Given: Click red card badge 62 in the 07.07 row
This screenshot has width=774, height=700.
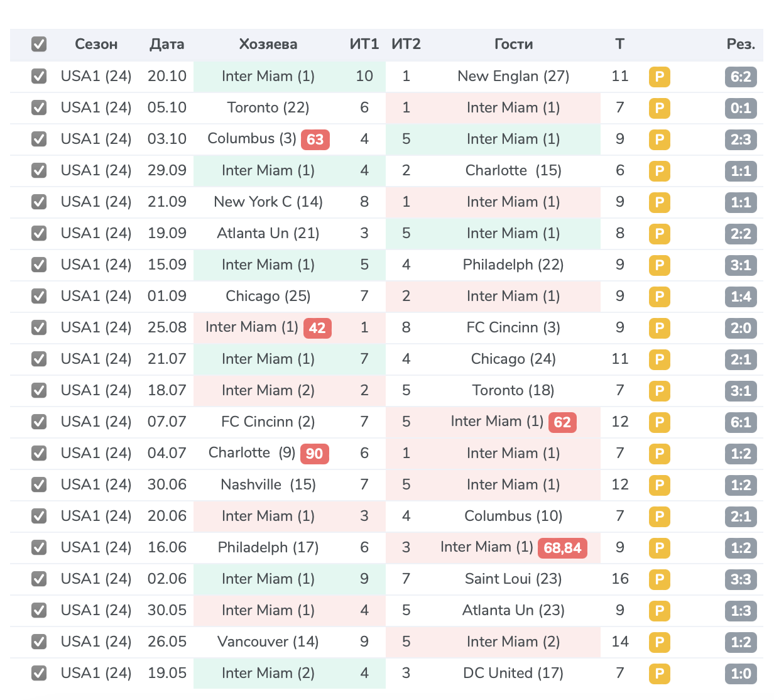Looking at the screenshot, I should point(562,422).
